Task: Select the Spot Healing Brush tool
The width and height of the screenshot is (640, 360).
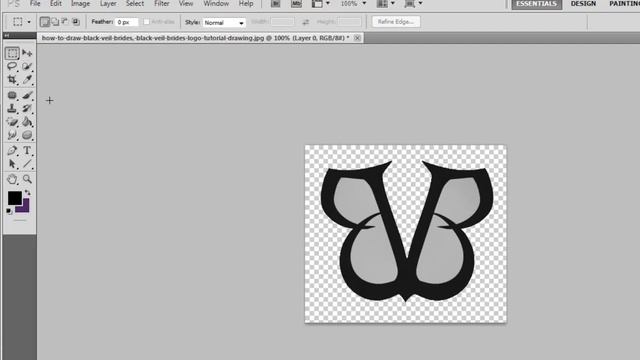Action: click(x=12, y=95)
